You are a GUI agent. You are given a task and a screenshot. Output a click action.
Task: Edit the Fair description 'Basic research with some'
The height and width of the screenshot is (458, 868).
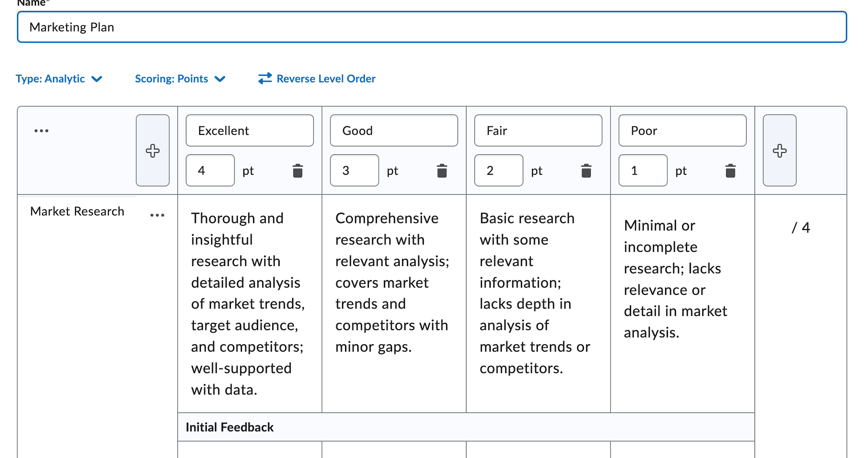click(x=538, y=304)
